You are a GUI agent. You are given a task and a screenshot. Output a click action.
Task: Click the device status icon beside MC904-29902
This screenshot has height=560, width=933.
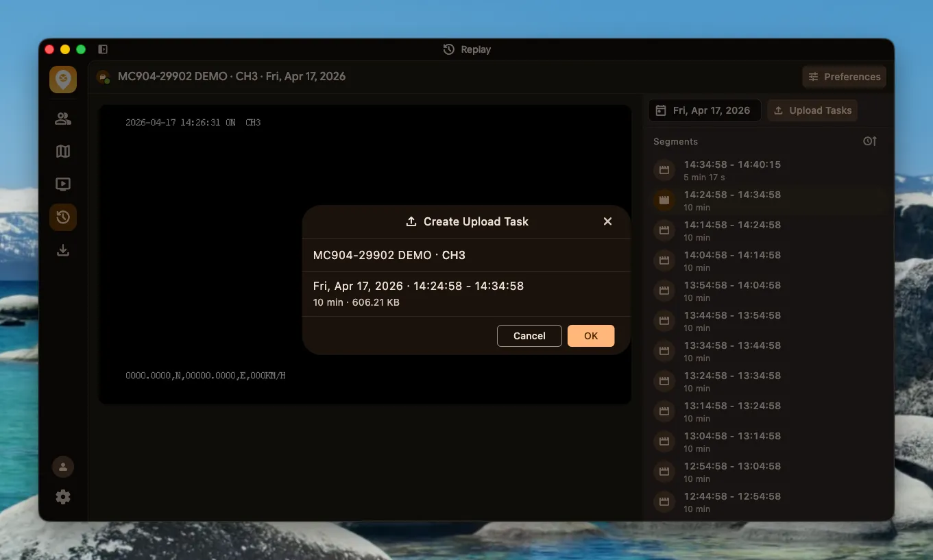coord(103,77)
